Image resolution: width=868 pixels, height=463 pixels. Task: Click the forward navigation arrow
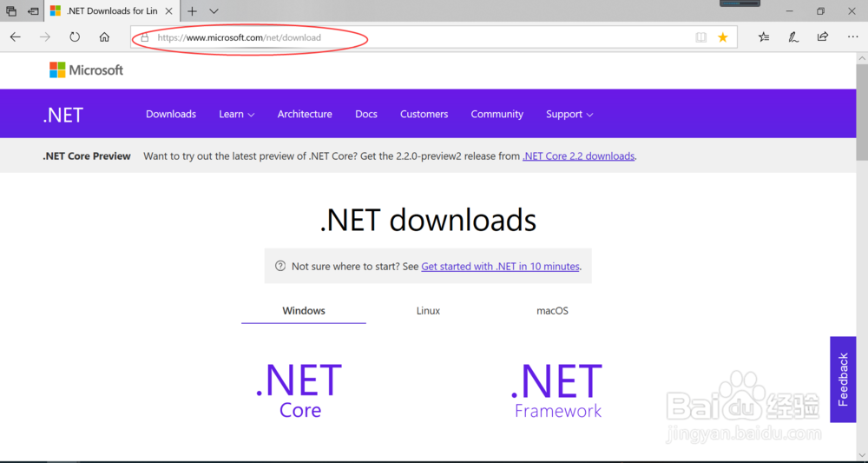pyautogui.click(x=45, y=37)
